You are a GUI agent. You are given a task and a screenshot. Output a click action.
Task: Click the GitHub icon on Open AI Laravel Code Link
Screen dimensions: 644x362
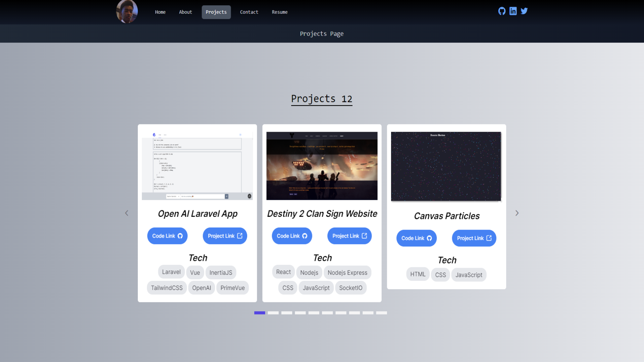179,236
